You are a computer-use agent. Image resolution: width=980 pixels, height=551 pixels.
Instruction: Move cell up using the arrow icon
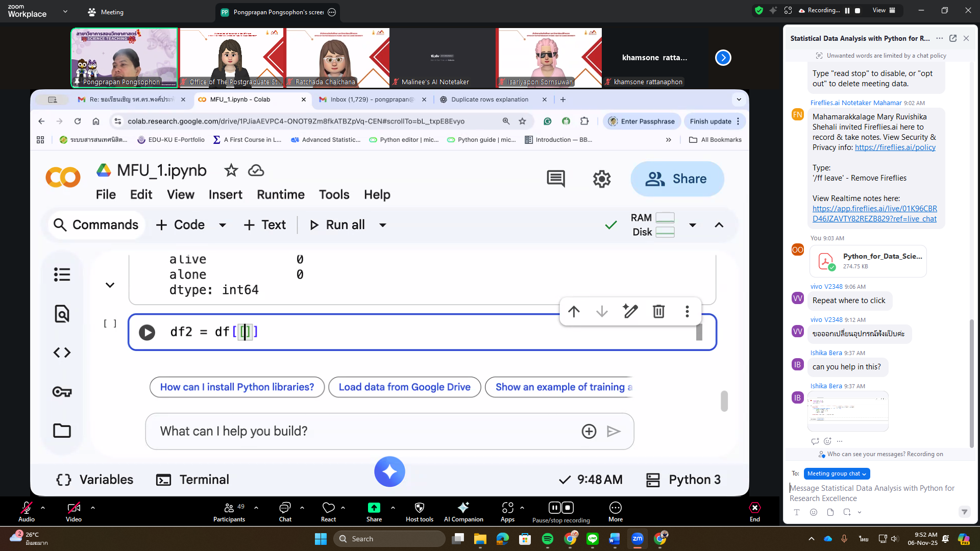click(574, 311)
